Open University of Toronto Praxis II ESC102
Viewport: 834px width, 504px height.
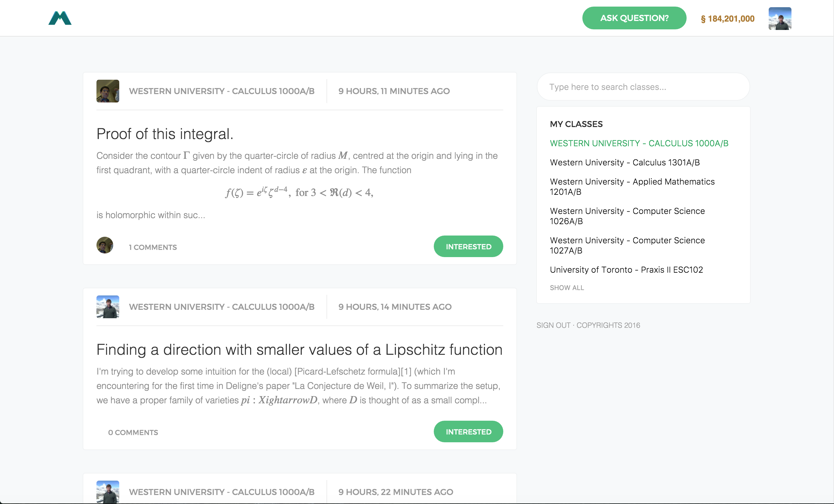click(626, 270)
